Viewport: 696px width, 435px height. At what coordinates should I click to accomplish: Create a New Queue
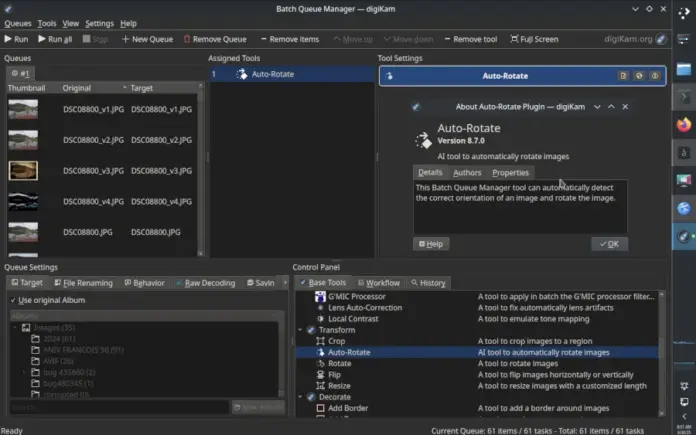[147, 39]
